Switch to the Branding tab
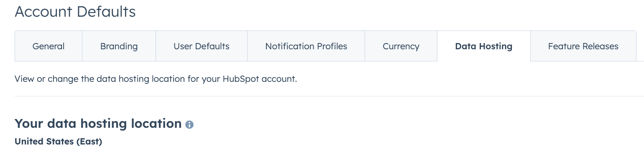The width and height of the screenshot is (644, 152). click(x=119, y=46)
